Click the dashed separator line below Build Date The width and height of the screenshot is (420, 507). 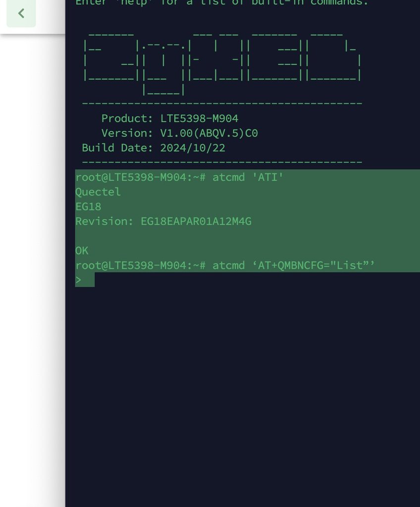click(222, 162)
